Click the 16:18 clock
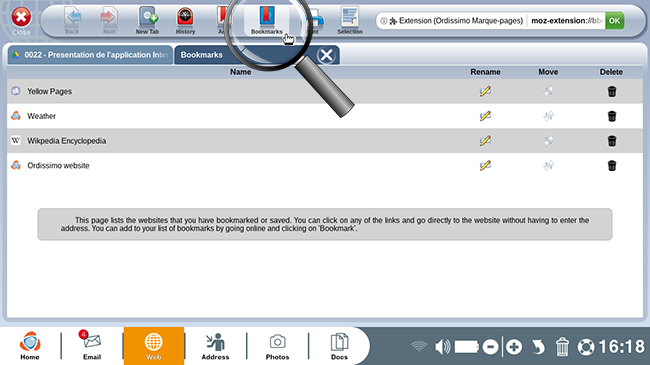 [x=621, y=347]
